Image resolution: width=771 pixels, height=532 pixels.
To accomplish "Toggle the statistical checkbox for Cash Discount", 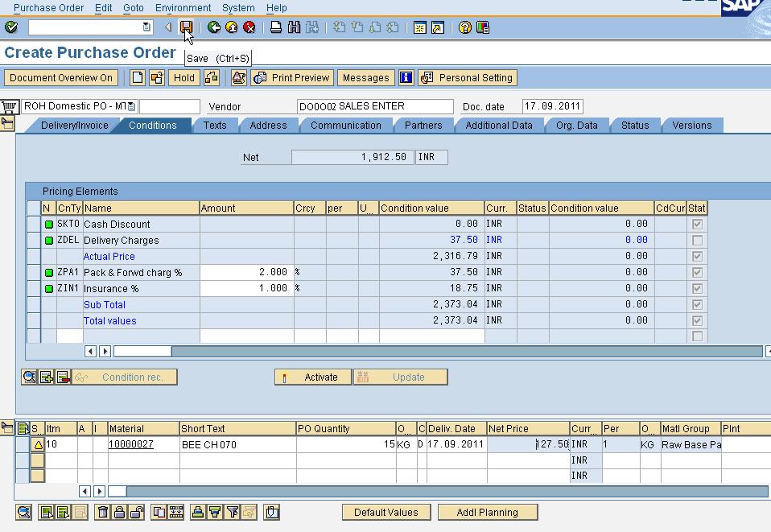I will pos(697,224).
